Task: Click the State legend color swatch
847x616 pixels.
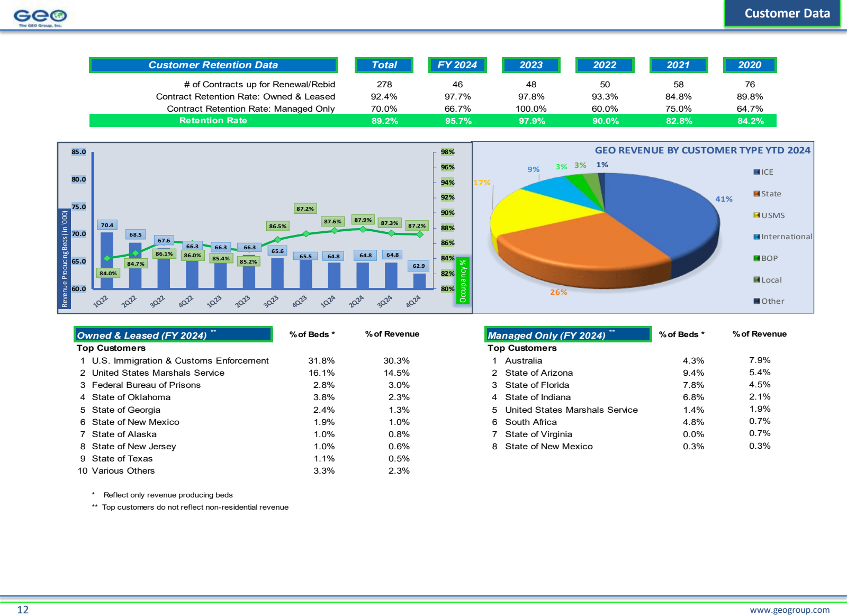Action: tap(756, 194)
